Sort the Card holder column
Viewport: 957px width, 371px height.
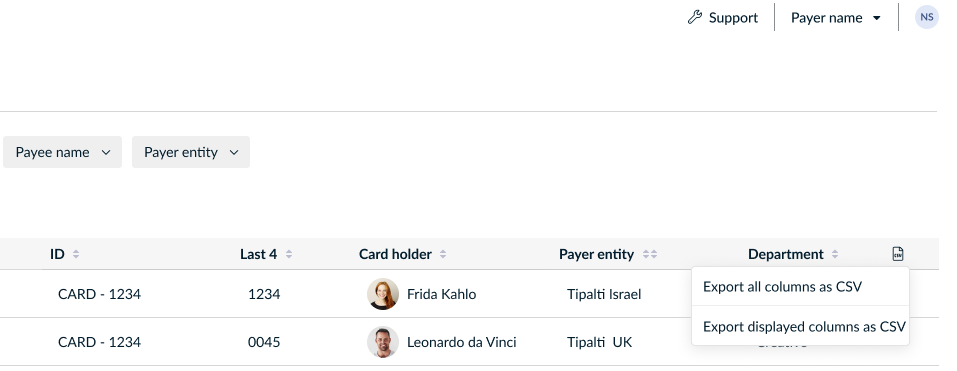443,254
